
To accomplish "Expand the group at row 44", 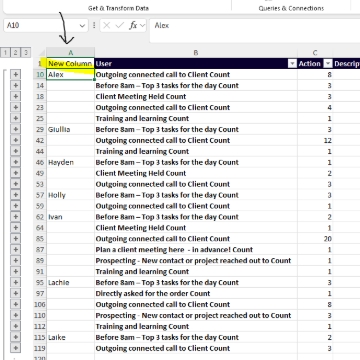I will click(15, 151).
